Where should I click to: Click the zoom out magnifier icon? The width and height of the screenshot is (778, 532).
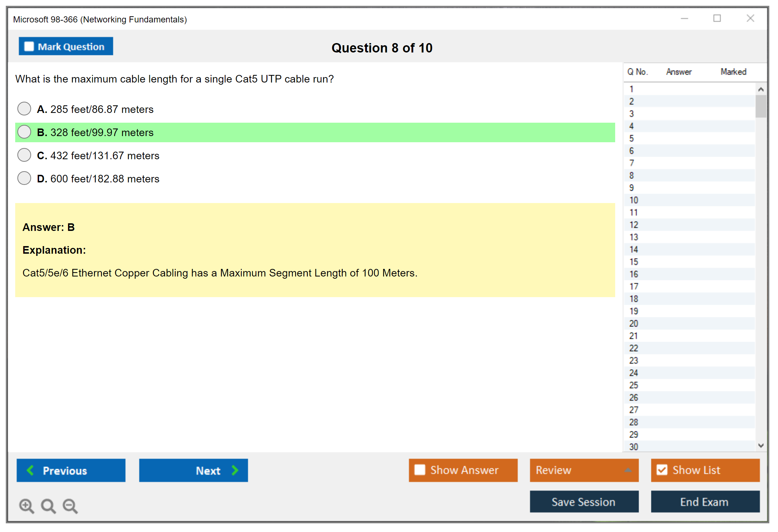coord(70,506)
